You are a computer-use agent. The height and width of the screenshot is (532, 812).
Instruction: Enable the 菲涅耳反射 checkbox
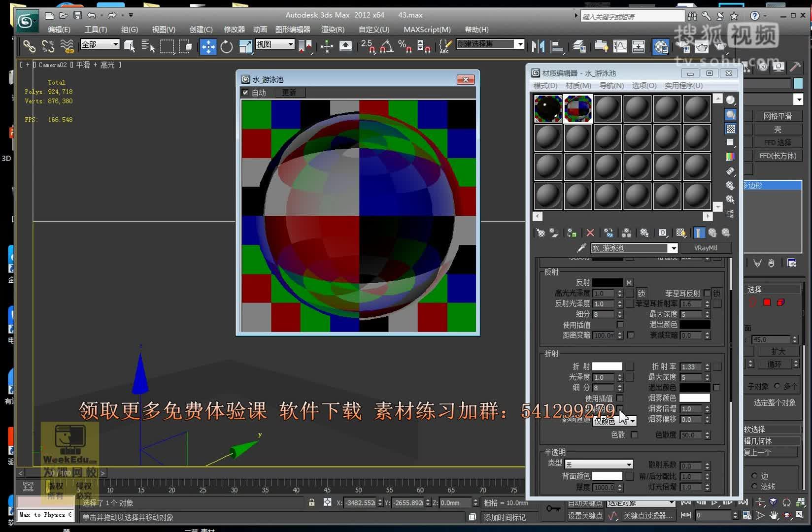[x=707, y=294]
